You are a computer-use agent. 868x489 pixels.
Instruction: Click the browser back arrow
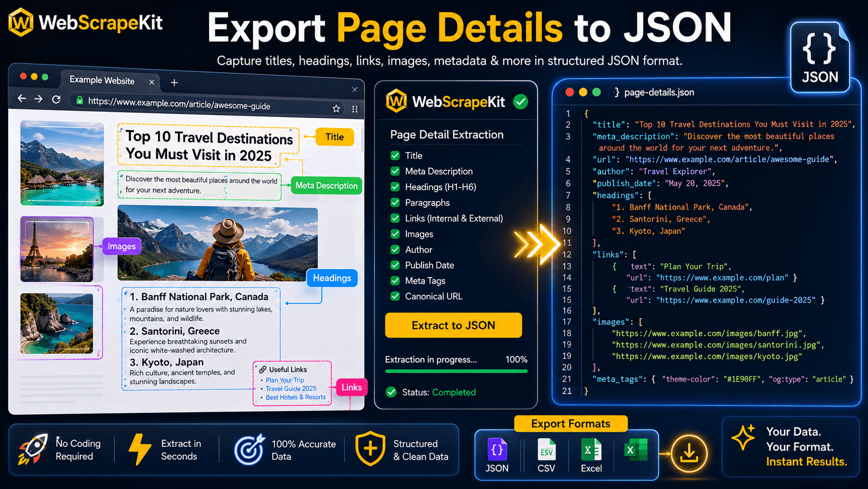[x=22, y=98]
